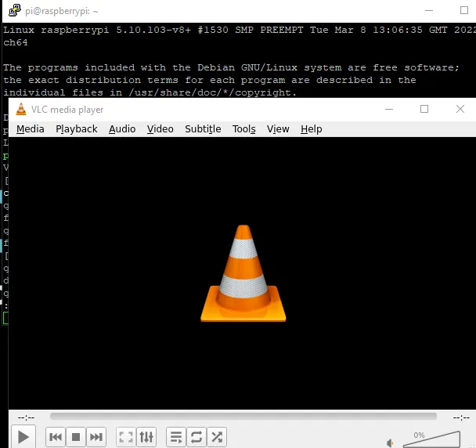The width and height of the screenshot is (476, 448).
Task: Show extended settings equalizer panel
Action: point(146,437)
